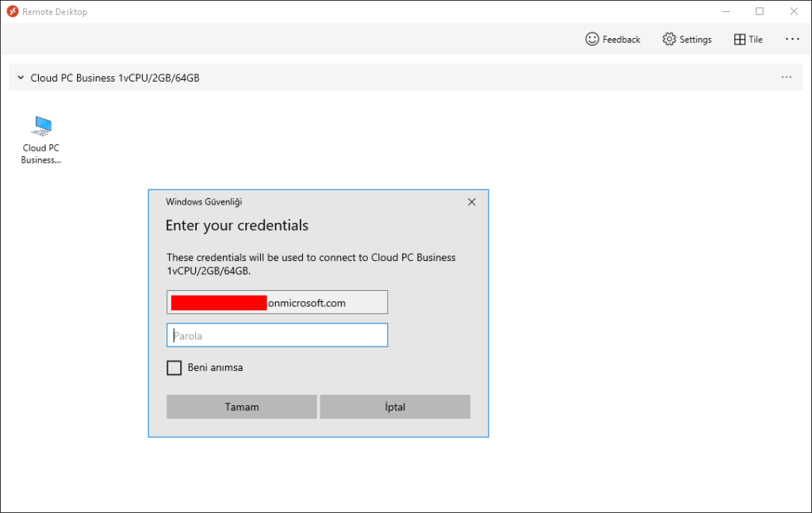Open Remote Desktop Settings
812x513 pixels.
[x=687, y=40]
